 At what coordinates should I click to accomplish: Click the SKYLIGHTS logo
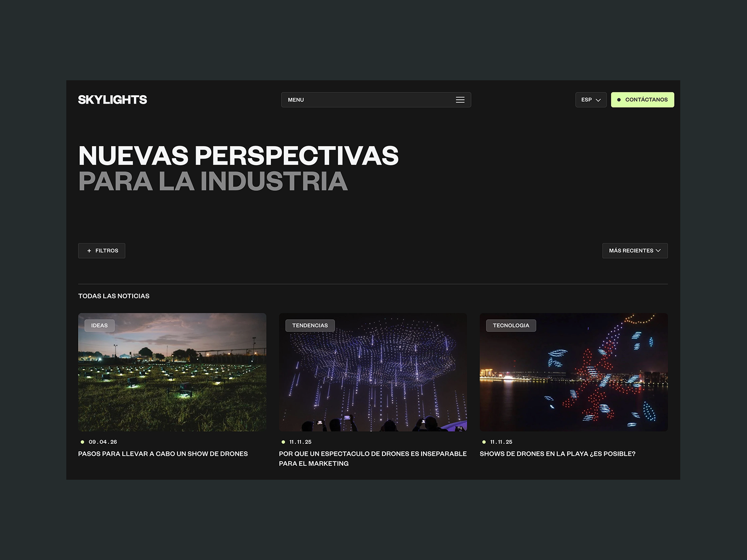tap(112, 99)
